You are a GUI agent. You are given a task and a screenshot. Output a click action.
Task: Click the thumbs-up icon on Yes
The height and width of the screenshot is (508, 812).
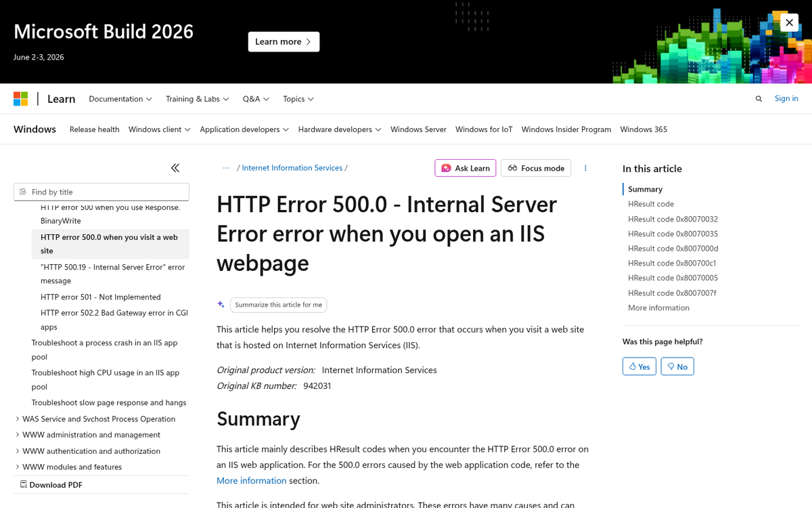click(x=631, y=366)
